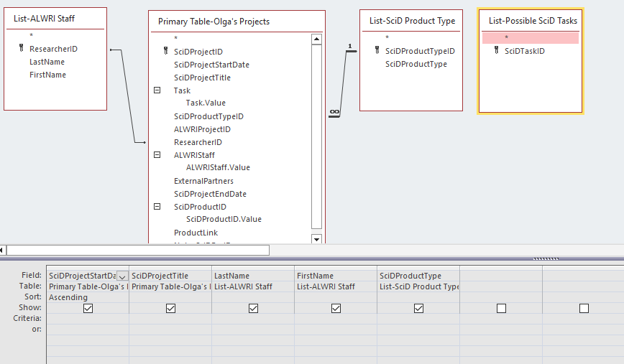The width and height of the screenshot is (624, 364).
Task: Select the highlighted asterisk row in List-Possible SciD Tasks
Action: [531, 37]
